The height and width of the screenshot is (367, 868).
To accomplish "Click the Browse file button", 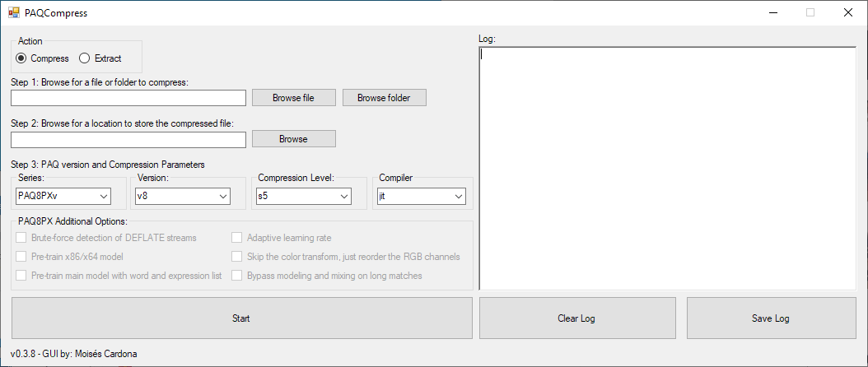I will (x=293, y=98).
